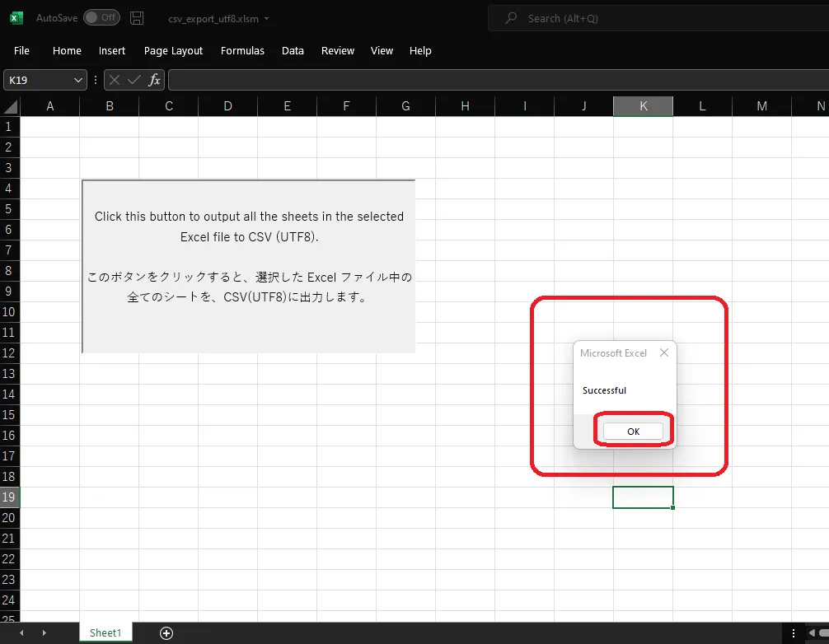The width and height of the screenshot is (829, 644).
Task: Open the file name dropdown in title bar
Action: point(266,19)
